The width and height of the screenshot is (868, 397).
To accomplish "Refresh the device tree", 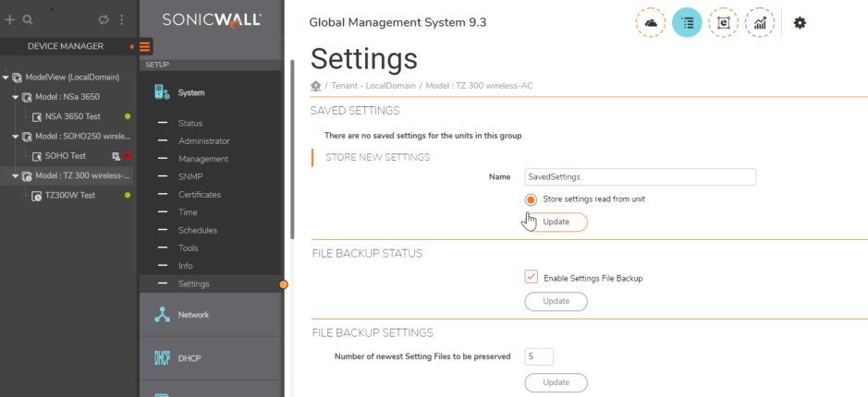I will 104,19.
